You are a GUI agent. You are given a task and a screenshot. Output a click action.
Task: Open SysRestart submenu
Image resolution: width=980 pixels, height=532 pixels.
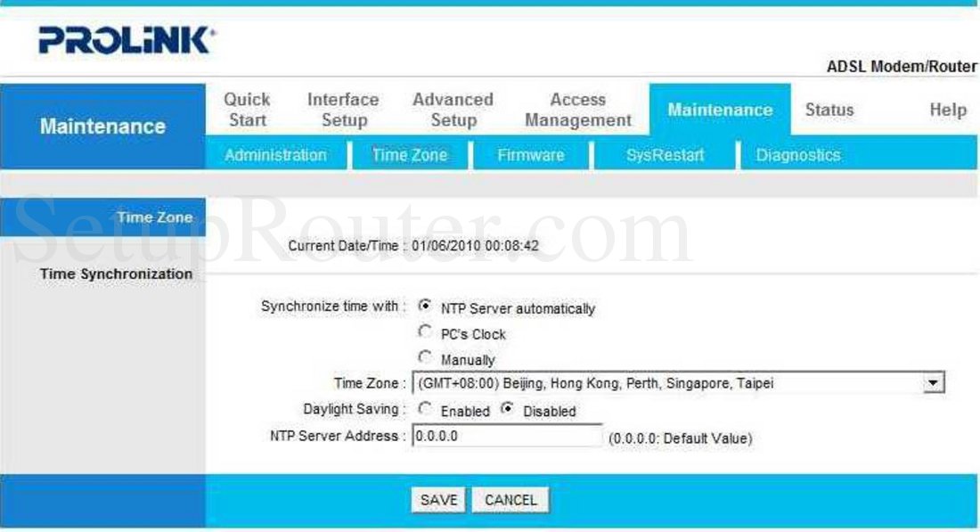coord(665,155)
